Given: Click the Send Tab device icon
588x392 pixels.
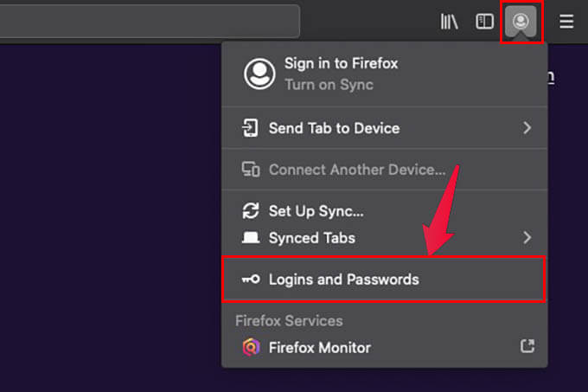Looking at the screenshot, I should (x=252, y=128).
